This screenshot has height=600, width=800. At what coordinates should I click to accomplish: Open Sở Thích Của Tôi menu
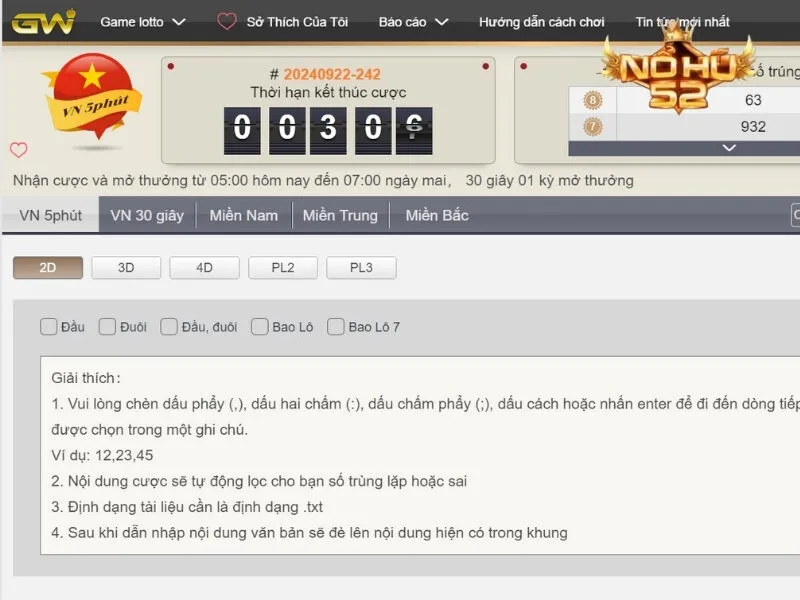pyautogui.click(x=297, y=22)
